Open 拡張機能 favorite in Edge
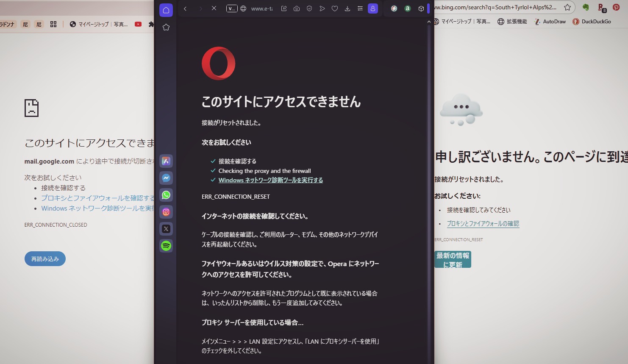The width and height of the screenshot is (628, 364). (512, 21)
